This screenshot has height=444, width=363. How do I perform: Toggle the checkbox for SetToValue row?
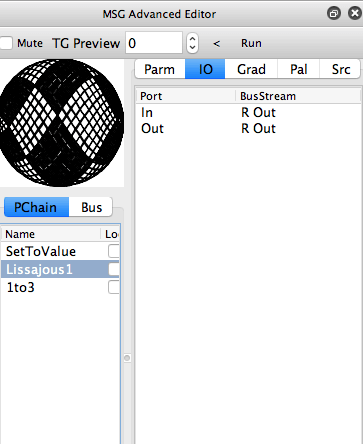pos(114,251)
